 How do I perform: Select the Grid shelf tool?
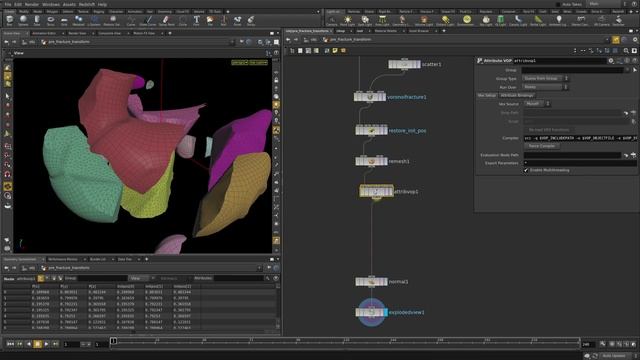[x=64, y=20]
